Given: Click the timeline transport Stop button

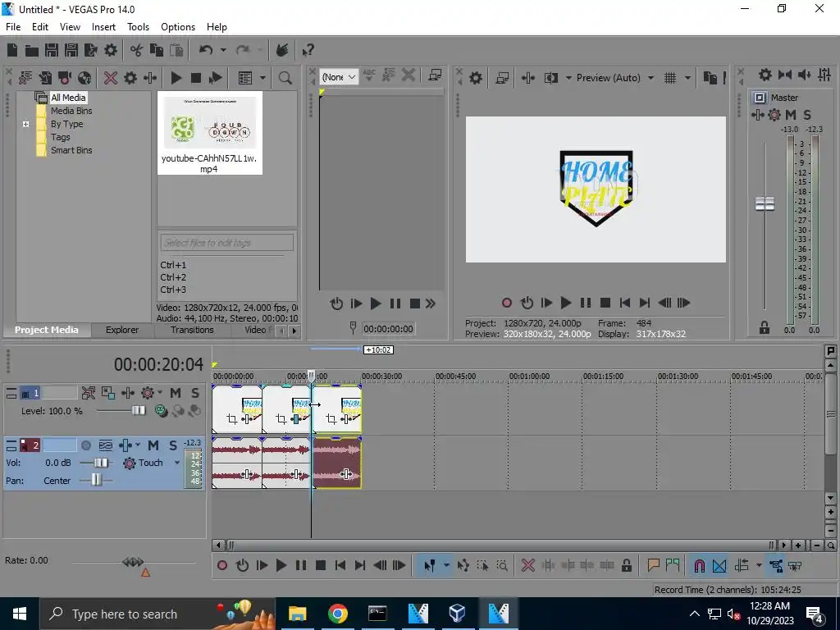Looking at the screenshot, I should [321, 566].
